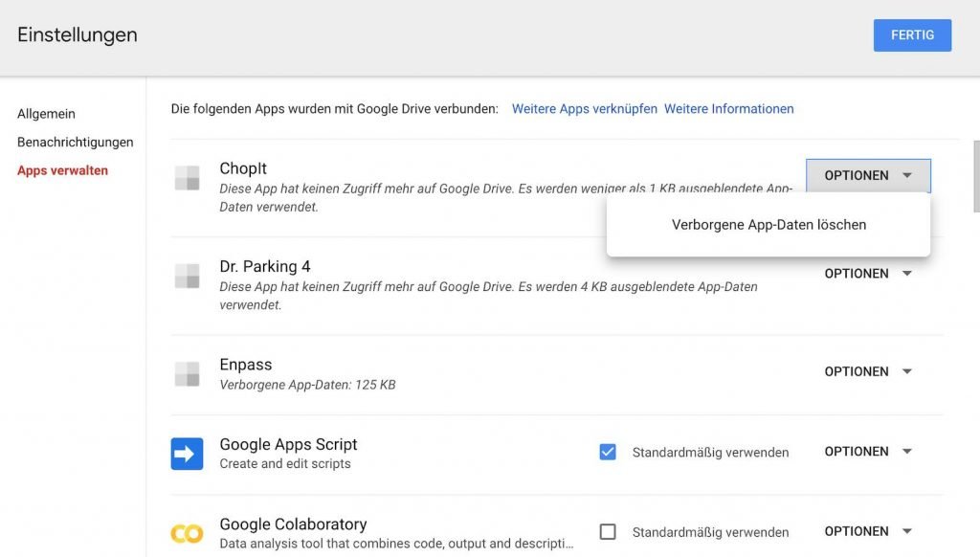Switch to the Allgemein settings tab
The width and height of the screenshot is (980, 557).
coord(46,114)
